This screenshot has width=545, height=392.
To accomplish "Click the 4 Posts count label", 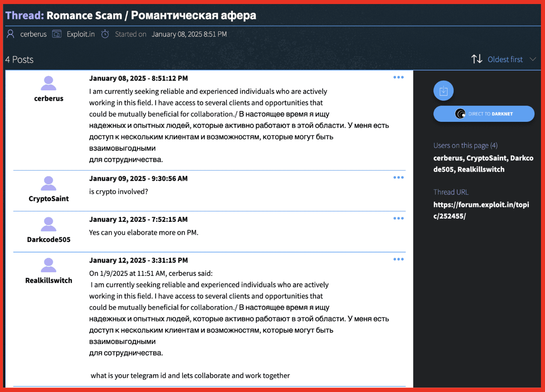I will [x=19, y=60].
